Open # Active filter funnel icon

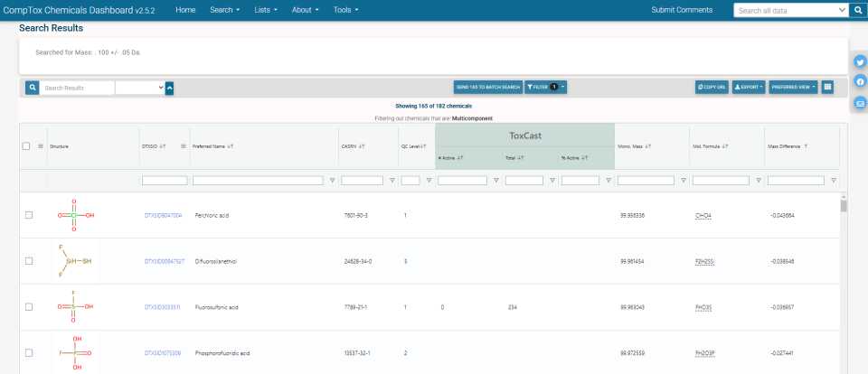tap(496, 181)
